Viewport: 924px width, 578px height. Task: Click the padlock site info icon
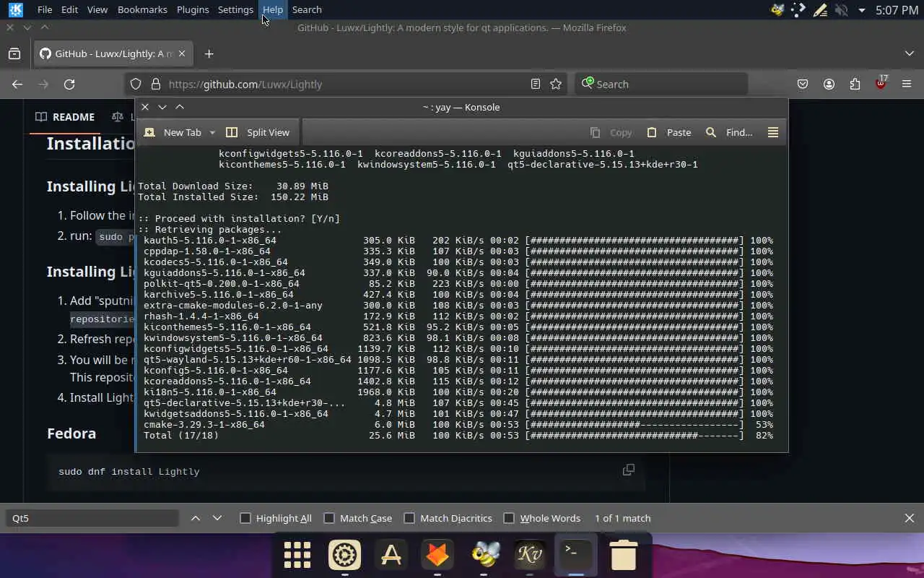point(154,84)
